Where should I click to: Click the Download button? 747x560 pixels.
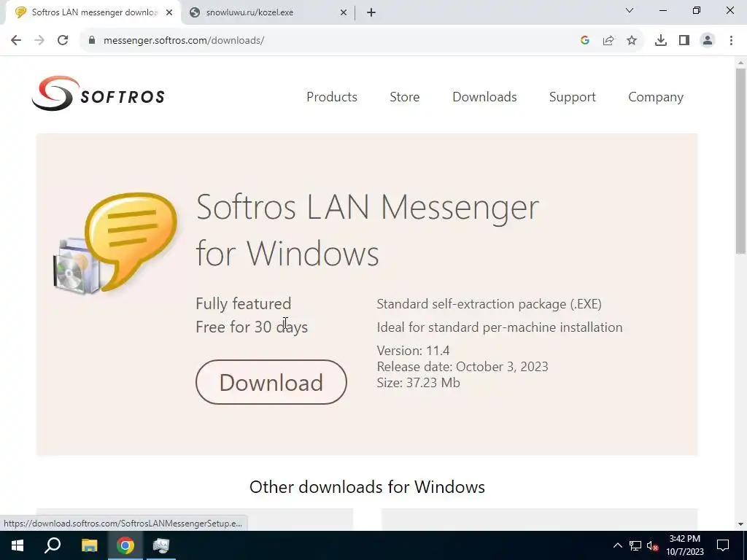[271, 382]
